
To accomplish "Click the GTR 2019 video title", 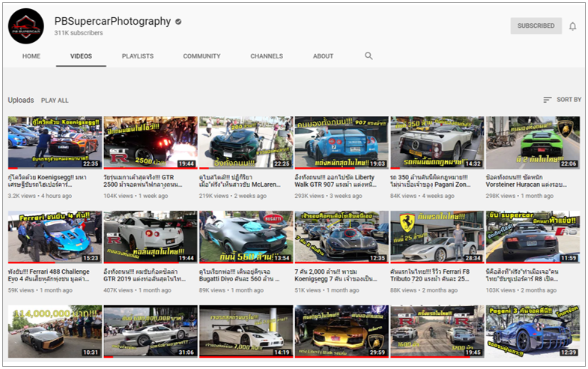I will pyautogui.click(x=145, y=275).
